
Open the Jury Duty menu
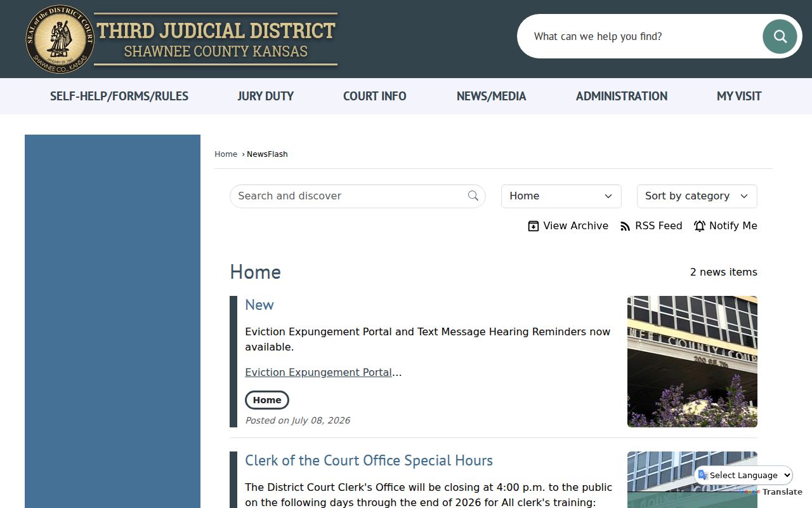pyautogui.click(x=266, y=96)
